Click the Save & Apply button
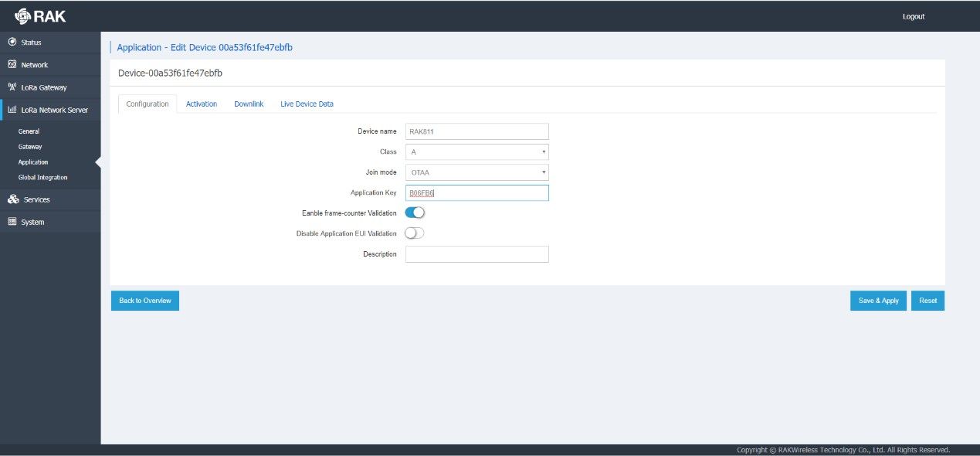The image size is (980, 456). pos(879,301)
